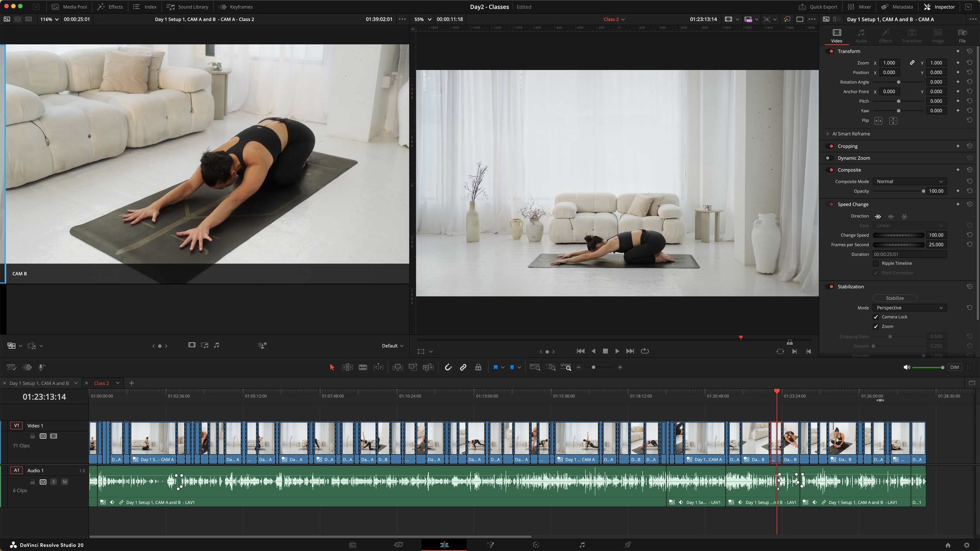Switch to the Class 2 timeline tab

[102, 383]
